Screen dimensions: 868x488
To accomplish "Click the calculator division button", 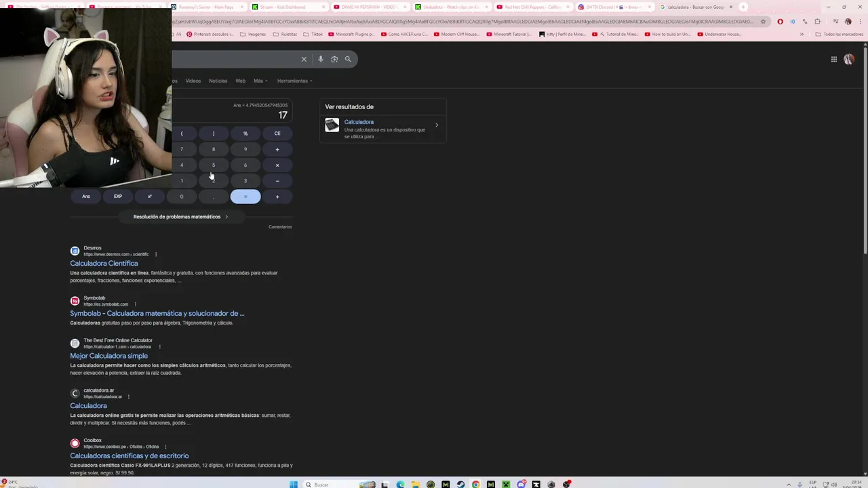I will coord(277,149).
